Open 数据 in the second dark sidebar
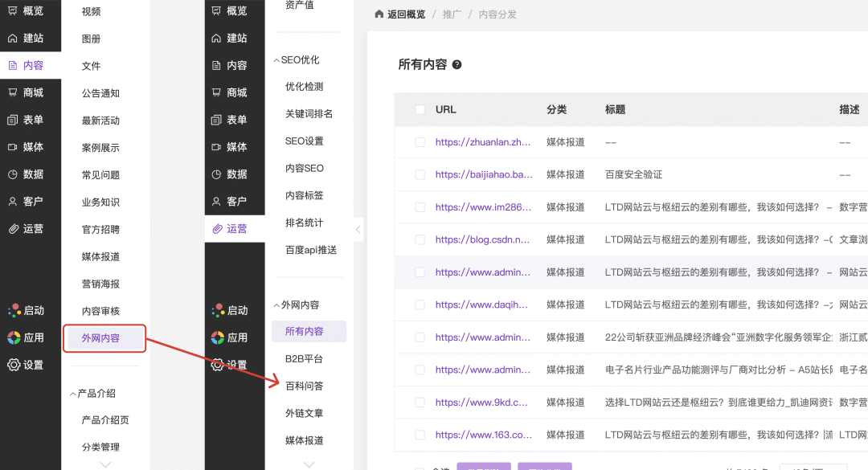Image resolution: width=868 pixels, height=470 pixels. coord(230,174)
